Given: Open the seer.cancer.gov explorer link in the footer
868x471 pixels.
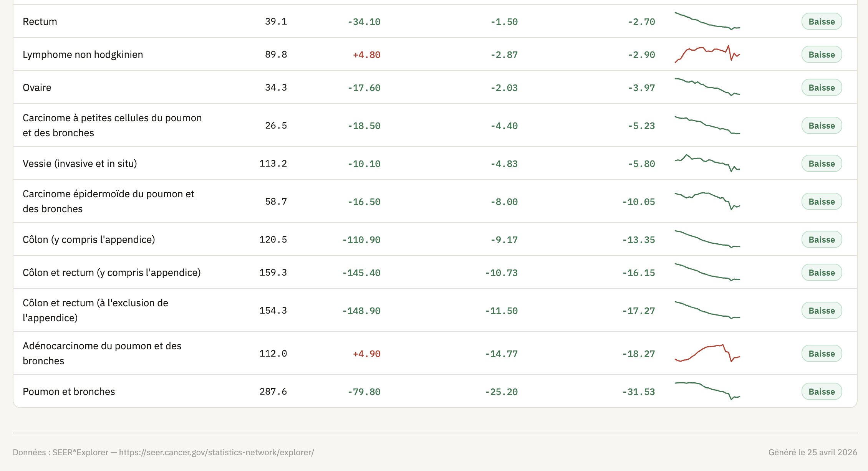Looking at the screenshot, I should pos(216,452).
